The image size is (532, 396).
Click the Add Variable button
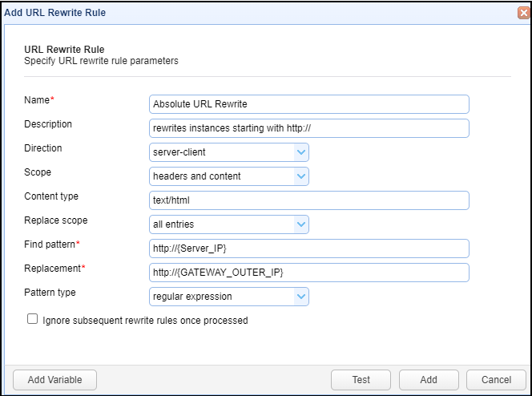[x=55, y=380]
